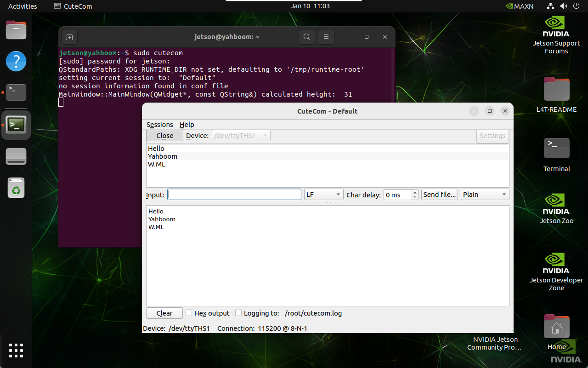The height and width of the screenshot is (368, 588).
Task: Open clock calendar Jan 10 11:03
Action: click(x=310, y=6)
